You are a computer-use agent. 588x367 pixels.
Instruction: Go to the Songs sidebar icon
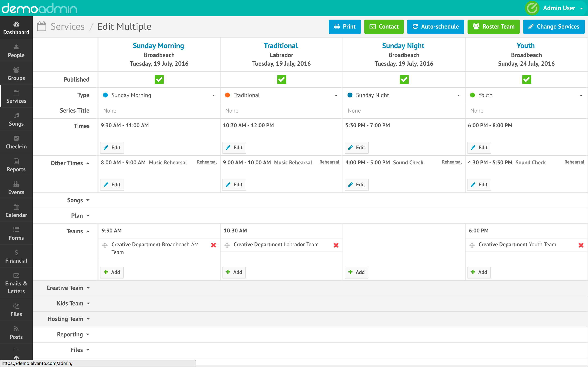[16, 116]
